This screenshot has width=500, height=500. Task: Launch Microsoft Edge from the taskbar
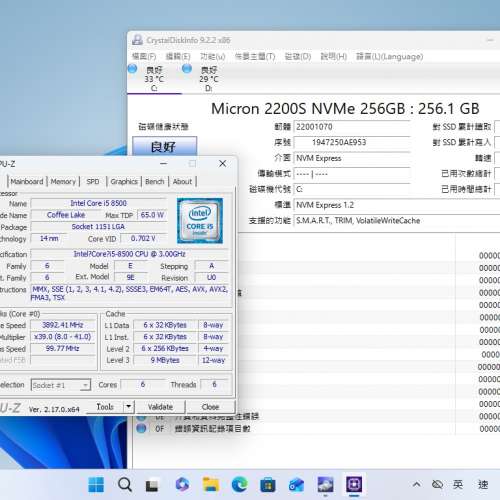(239, 485)
